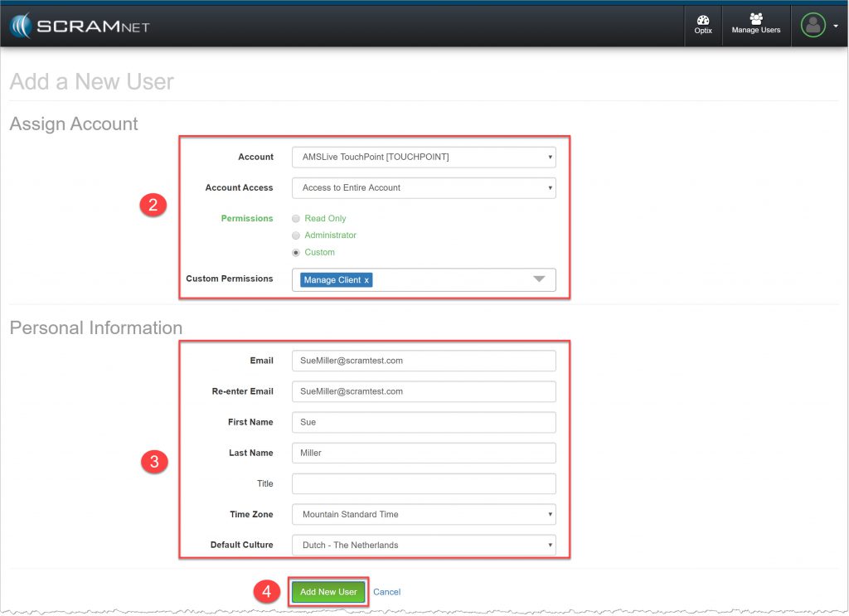Click the Manage Users icon
Image resolution: width=849 pixels, height=616 pixels.
(755, 25)
